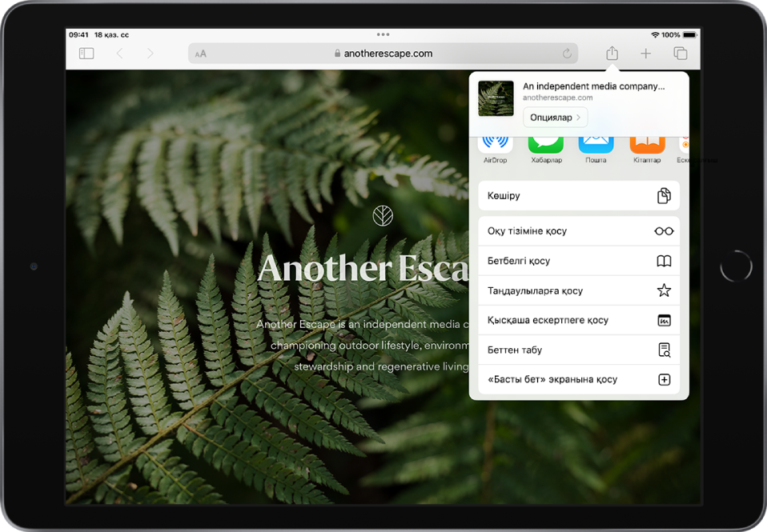The height and width of the screenshot is (532, 767).
Task: Tap the three-dot multitasking control
Action: [383, 34]
